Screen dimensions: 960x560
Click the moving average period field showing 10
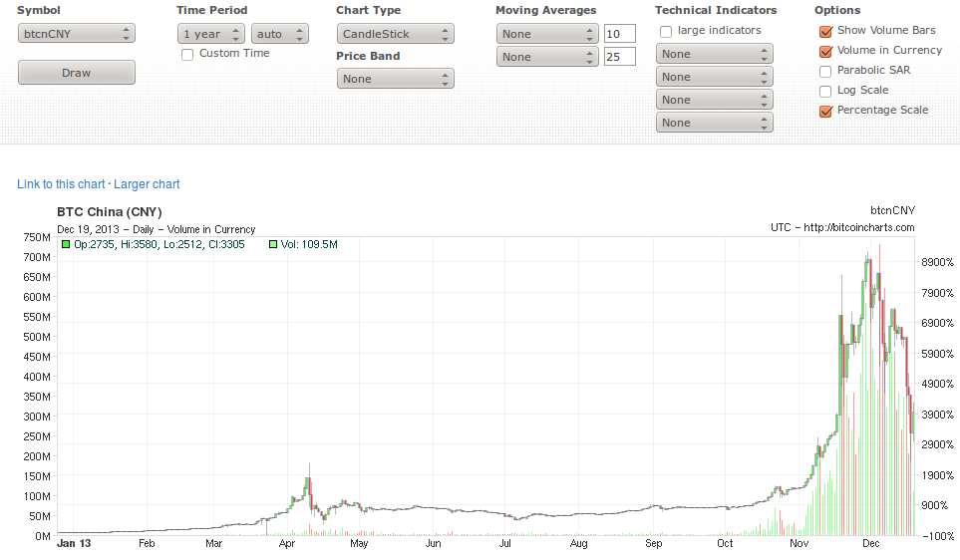coord(619,34)
